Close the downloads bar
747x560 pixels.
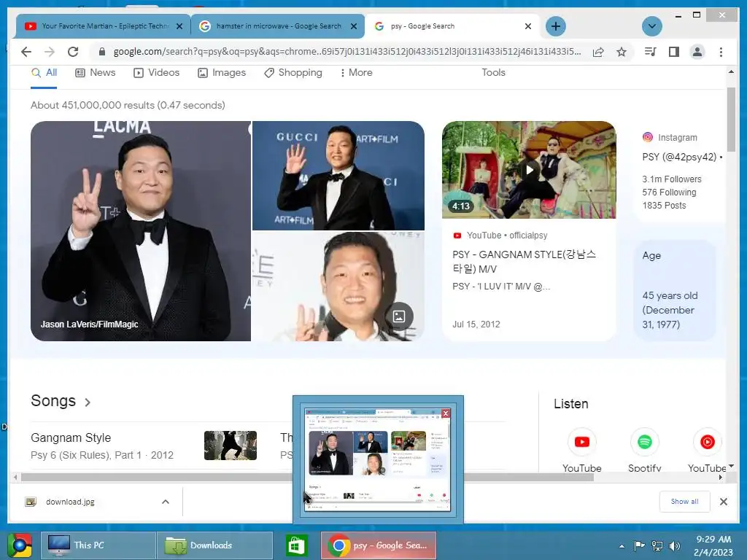pyautogui.click(x=723, y=502)
